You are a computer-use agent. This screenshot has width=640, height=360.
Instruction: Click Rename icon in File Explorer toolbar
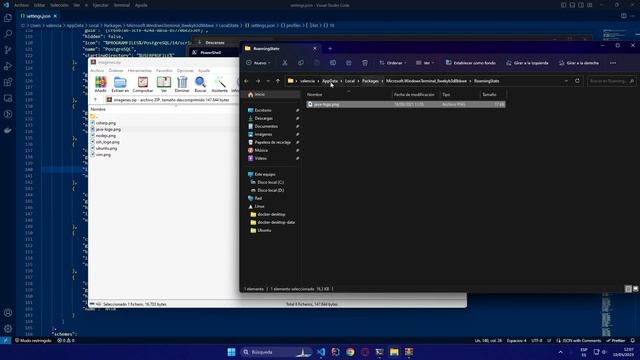click(x=333, y=63)
